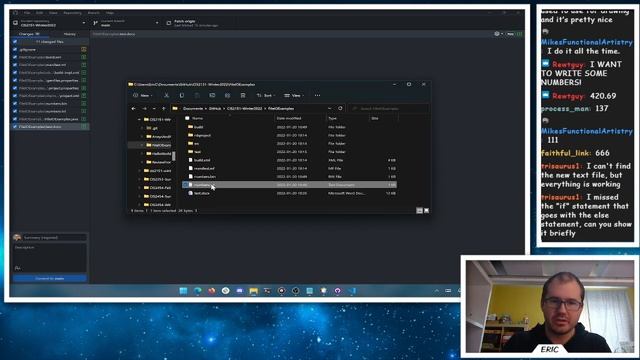Open OBS Studio icon on the taskbar
Viewport: 640px width, 360px height.
[x=296, y=291]
